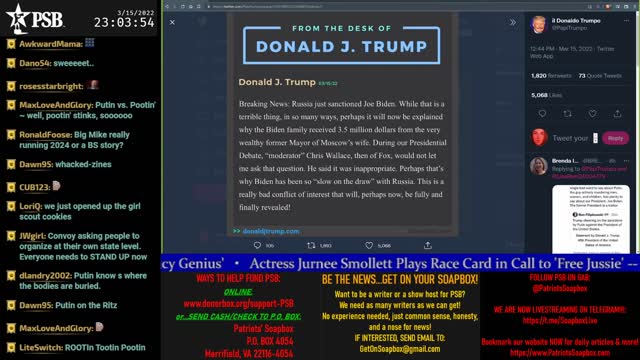Image resolution: width=640 pixels, height=360 pixels.
Task: Open the attached image in Brenda's reply
Action: pos(591,219)
